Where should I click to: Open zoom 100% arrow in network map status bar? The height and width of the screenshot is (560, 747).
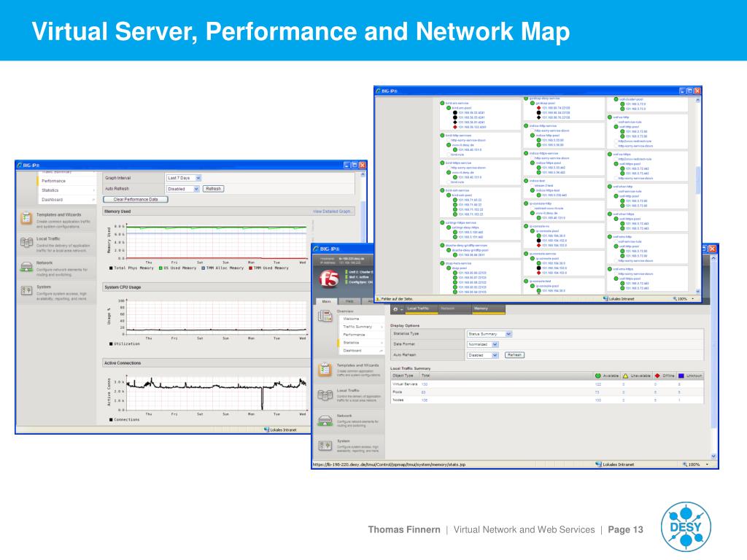pyautogui.click(x=693, y=299)
